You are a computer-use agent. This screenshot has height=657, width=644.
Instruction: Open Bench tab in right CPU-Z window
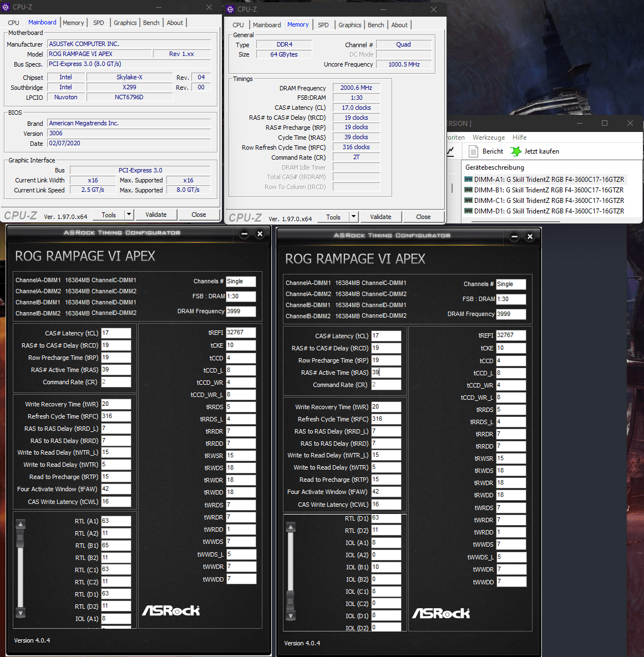pyautogui.click(x=376, y=25)
